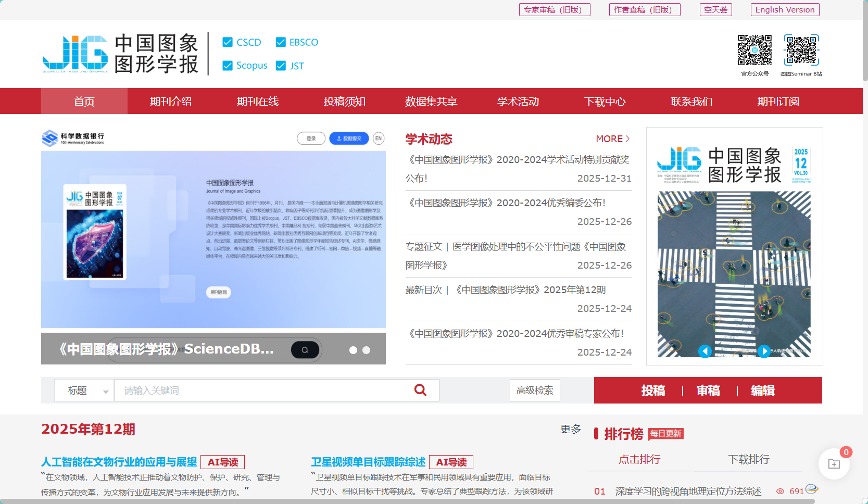The image size is (868, 504).
Task: Click the floating collection folder icon with badge 0
Action: [834, 463]
